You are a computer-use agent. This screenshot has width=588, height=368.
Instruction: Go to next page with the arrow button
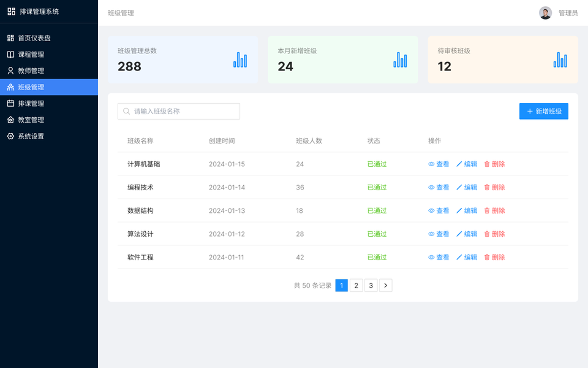pyautogui.click(x=385, y=285)
